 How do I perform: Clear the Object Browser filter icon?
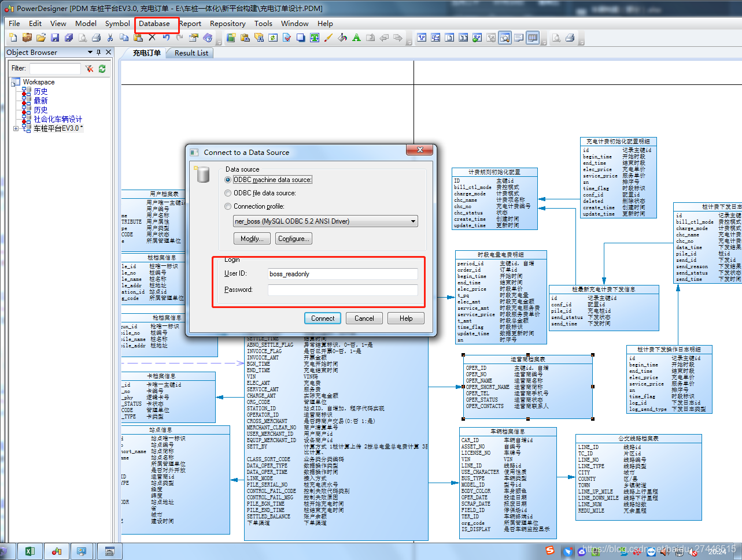point(89,68)
